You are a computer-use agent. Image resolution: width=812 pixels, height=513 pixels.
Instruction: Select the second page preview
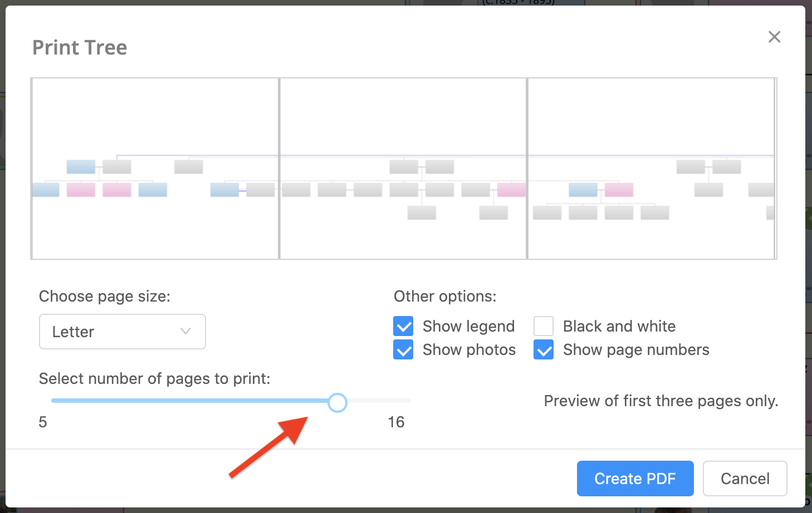coord(403,169)
